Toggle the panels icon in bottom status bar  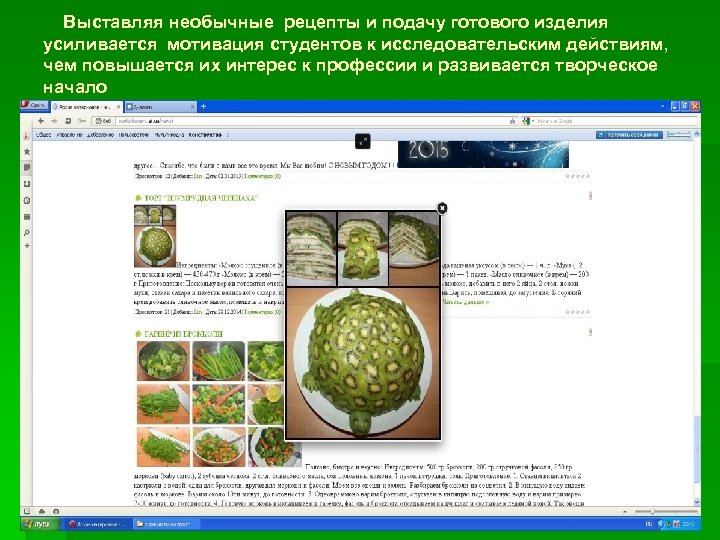[27, 511]
